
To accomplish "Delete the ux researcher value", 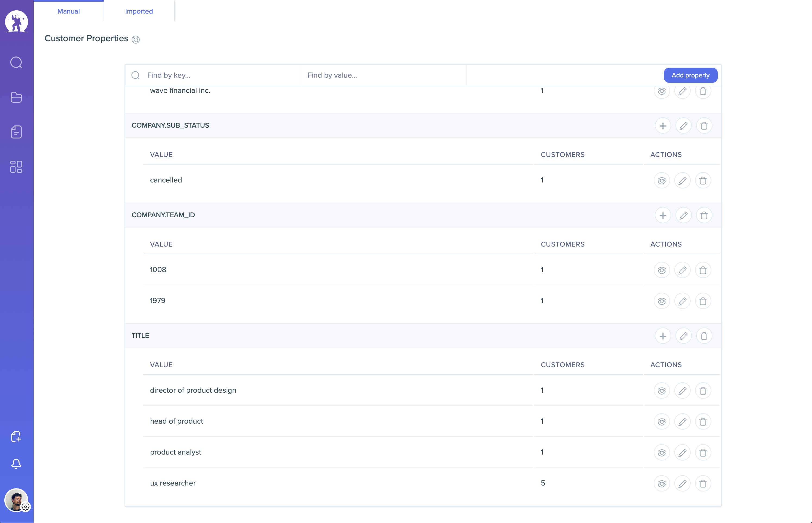I will coord(703,484).
